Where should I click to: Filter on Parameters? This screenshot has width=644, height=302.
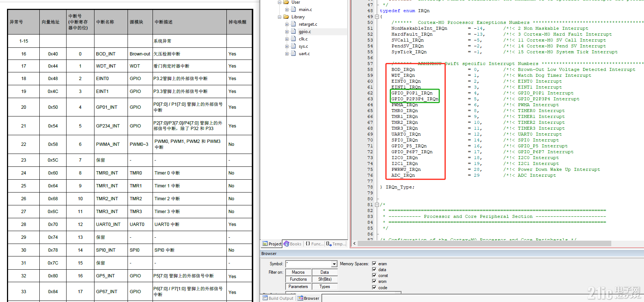click(298, 287)
